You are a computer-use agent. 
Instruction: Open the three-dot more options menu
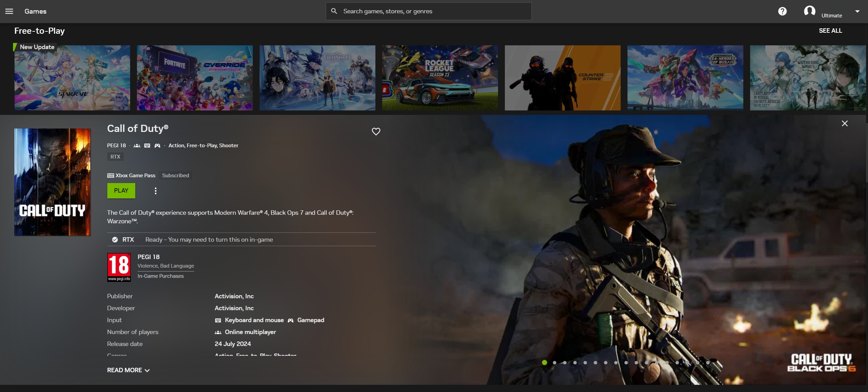click(x=156, y=191)
